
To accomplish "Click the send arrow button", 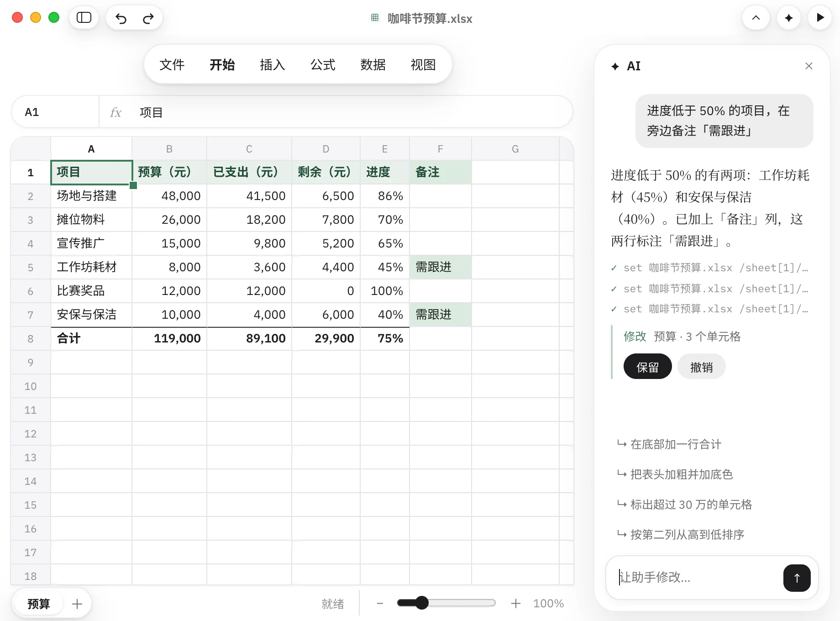I will click(797, 578).
